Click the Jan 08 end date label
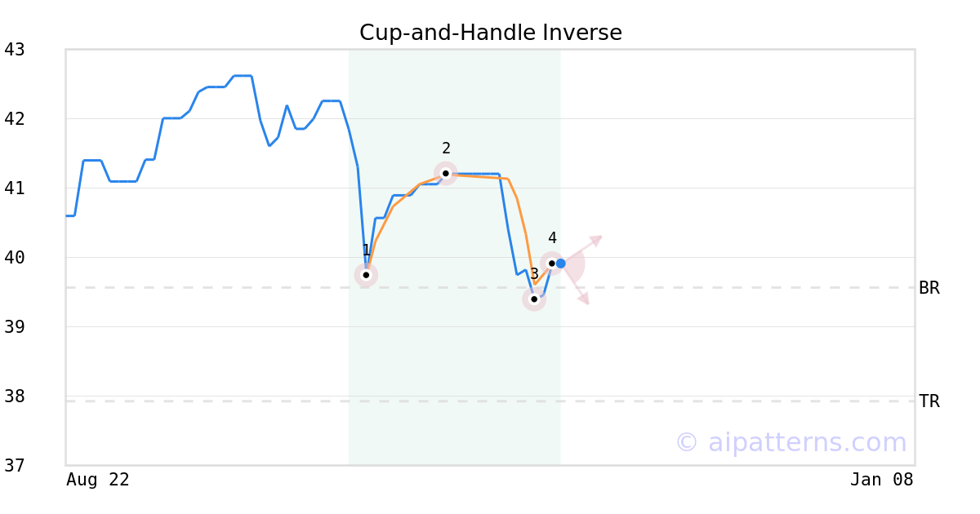 pos(881,480)
